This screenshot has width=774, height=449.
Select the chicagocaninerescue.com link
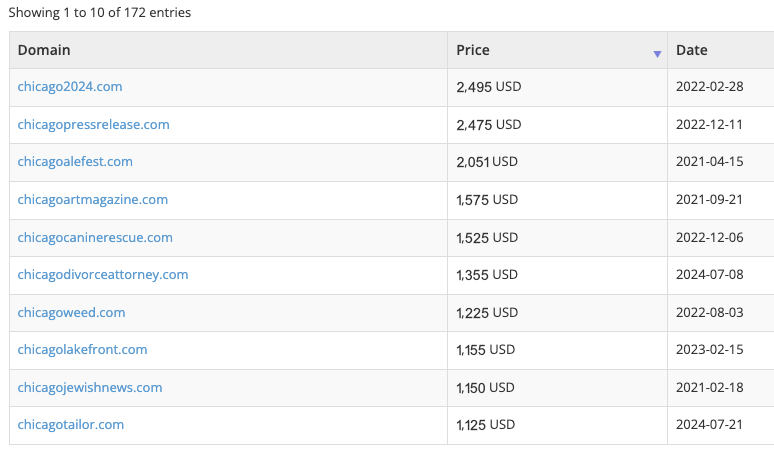[95, 238]
